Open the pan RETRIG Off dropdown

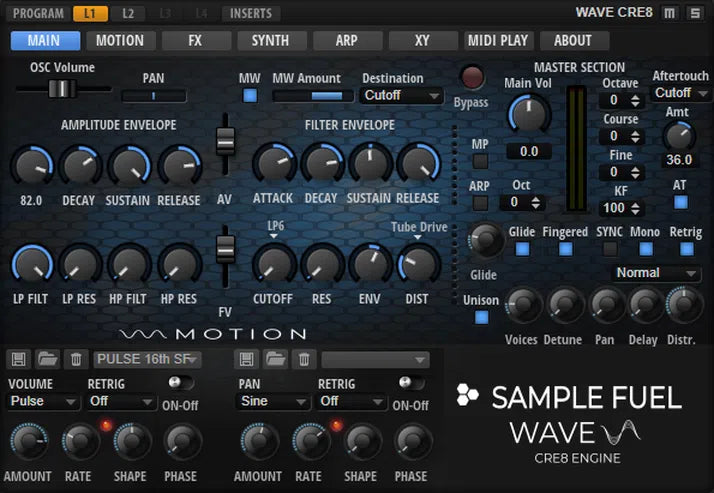click(x=351, y=402)
